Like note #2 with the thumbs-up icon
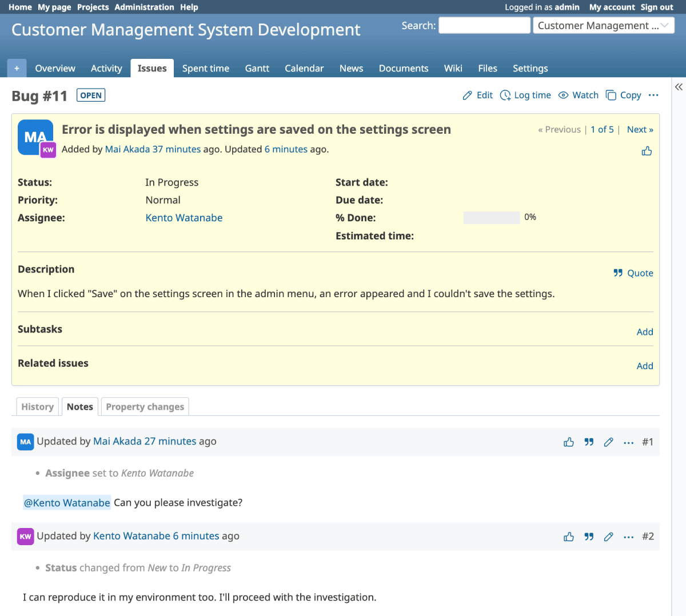This screenshot has height=616, width=686. click(x=569, y=537)
